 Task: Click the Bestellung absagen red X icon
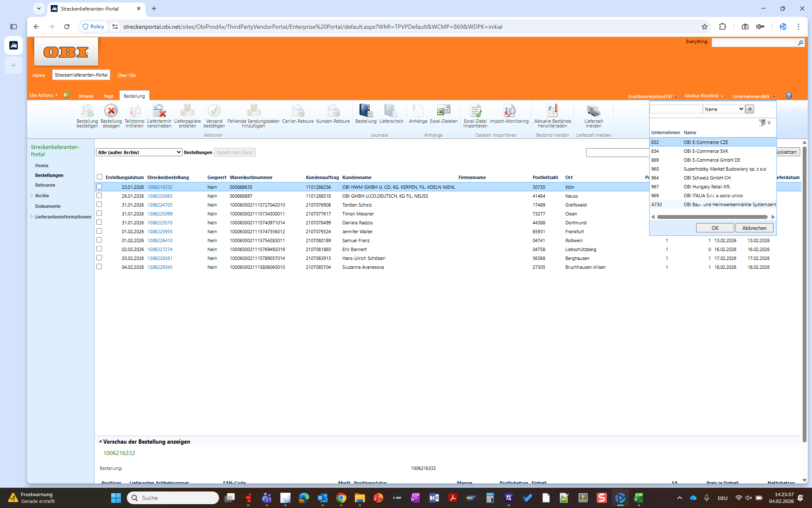tap(111, 111)
